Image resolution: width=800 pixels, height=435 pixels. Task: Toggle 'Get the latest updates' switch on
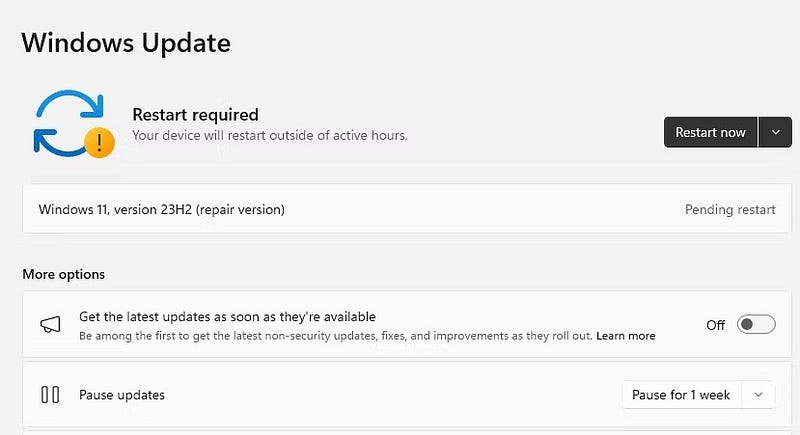tap(755, 324)
